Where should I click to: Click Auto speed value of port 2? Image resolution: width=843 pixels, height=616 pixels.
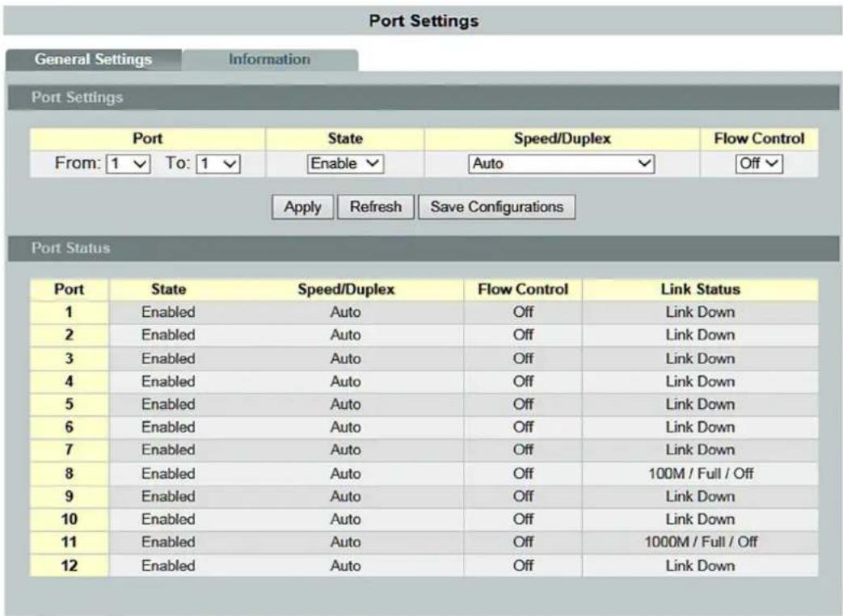click(346, 335)
